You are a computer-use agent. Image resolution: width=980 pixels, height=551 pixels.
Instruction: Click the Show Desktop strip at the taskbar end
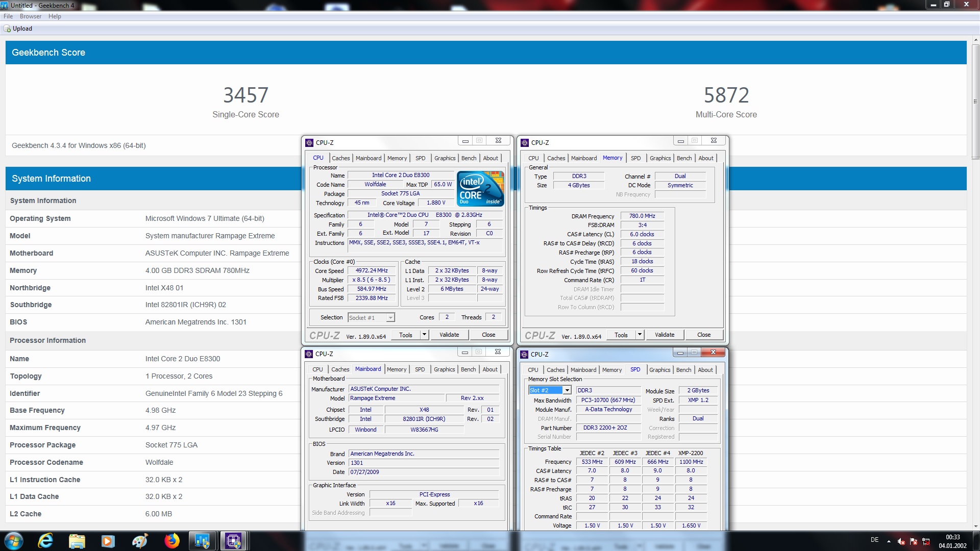point(976,541)
